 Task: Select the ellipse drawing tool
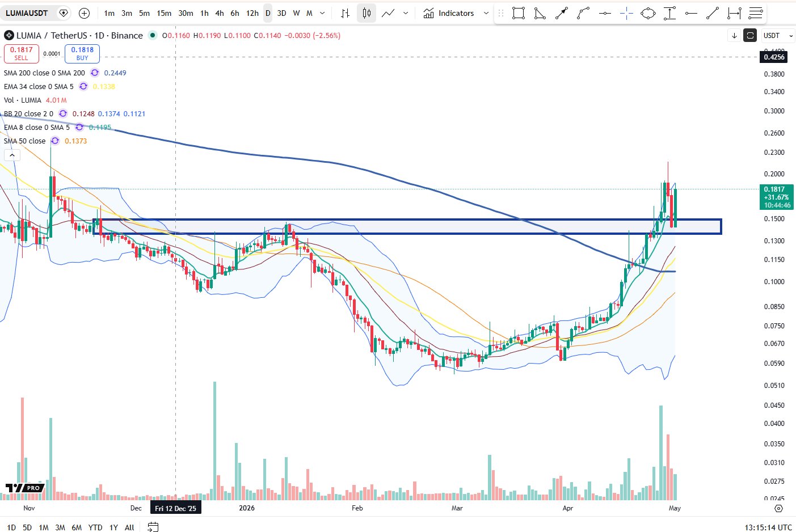point(648,13)
